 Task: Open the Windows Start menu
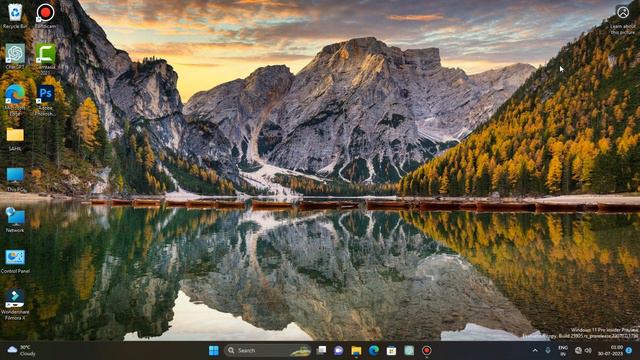pos(213,351)
